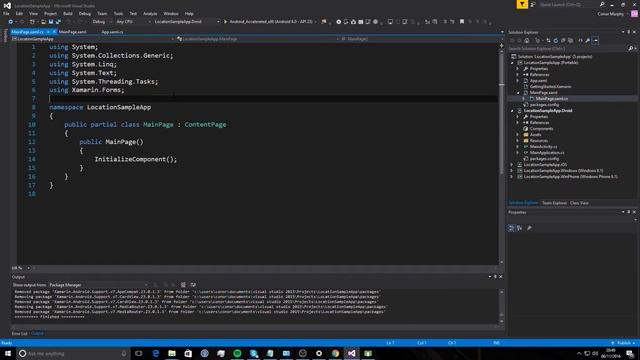Viewport: 640px width, 360px height.
Task: Expand the LocationSampleApp.iOS project
Action: [512, 164]
